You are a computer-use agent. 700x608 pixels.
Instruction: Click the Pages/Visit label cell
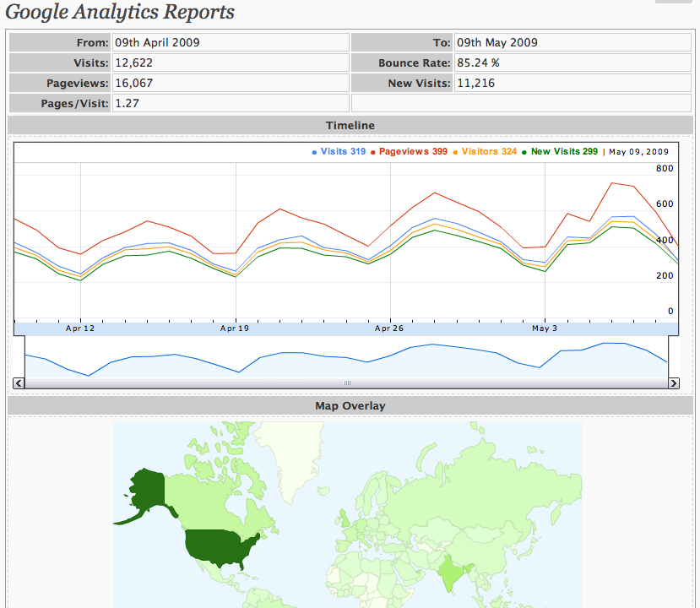(60, 104)
